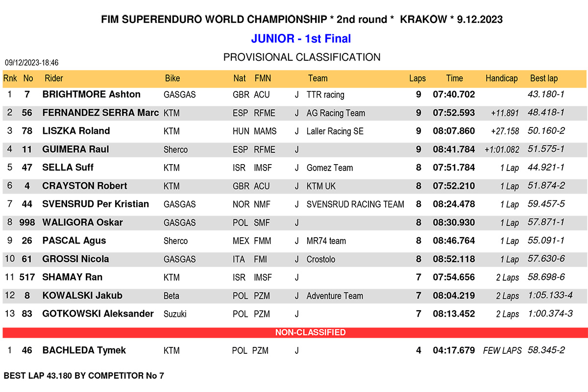Click the JUNIOR - 1st Final title
This screenshot has height=392, width=588.
pyautogui.click(x=301, y=39)
